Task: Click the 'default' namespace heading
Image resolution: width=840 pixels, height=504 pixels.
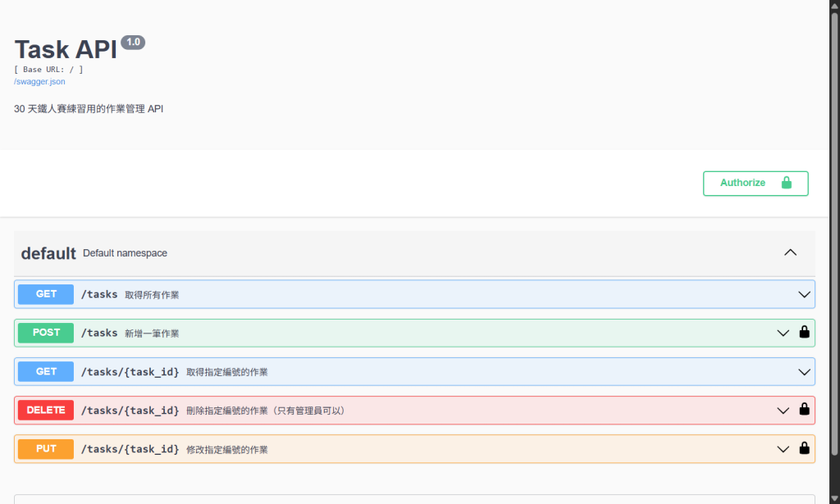Action: click(48, 253)
